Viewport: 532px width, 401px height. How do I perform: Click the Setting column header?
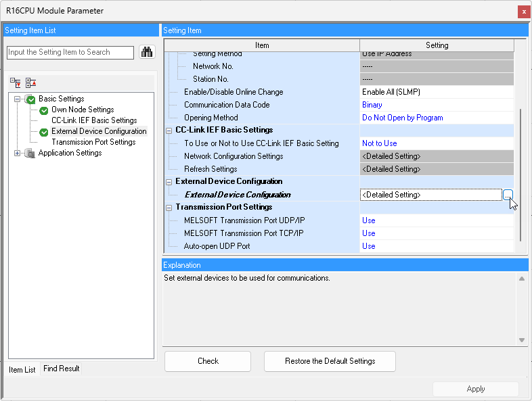click(x=437, y=45)
